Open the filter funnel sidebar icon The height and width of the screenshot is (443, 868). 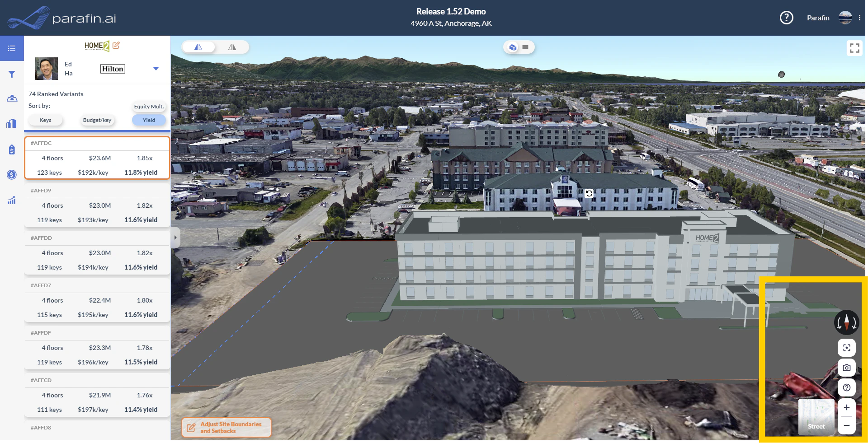(x=12, y=74)
